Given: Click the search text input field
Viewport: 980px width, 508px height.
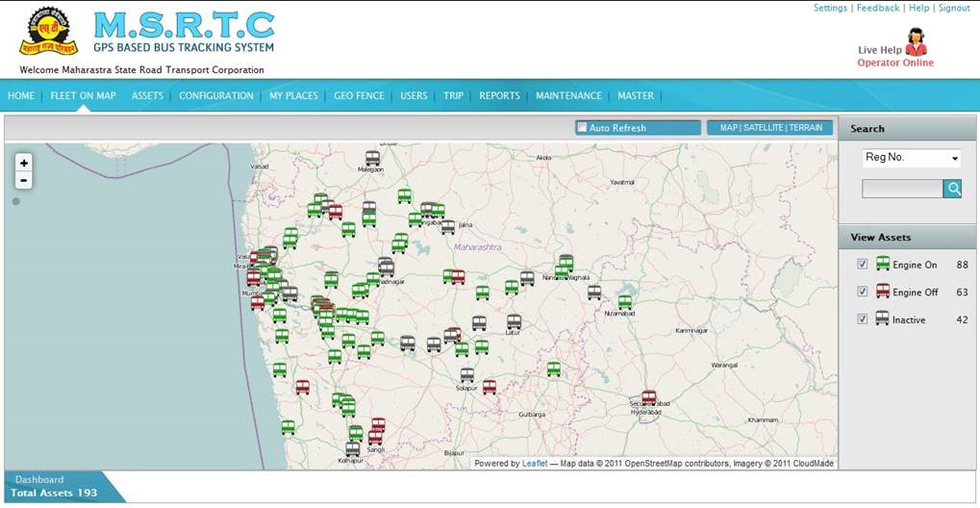Looking at the screenshot, I should click(x=902, y=189).
